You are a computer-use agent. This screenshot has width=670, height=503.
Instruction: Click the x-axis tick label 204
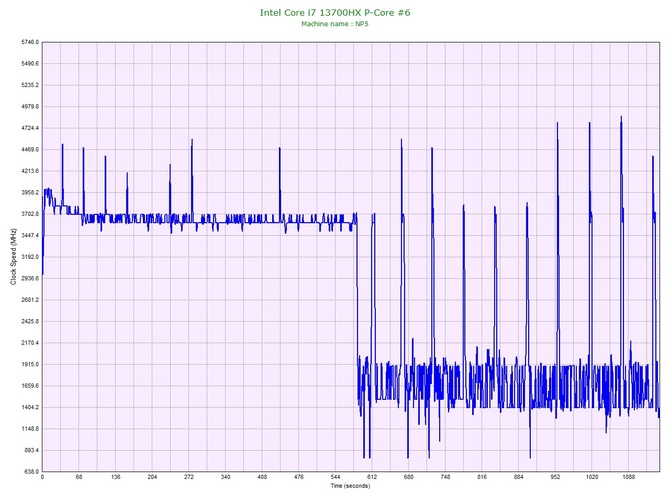(x=152, y=477)
